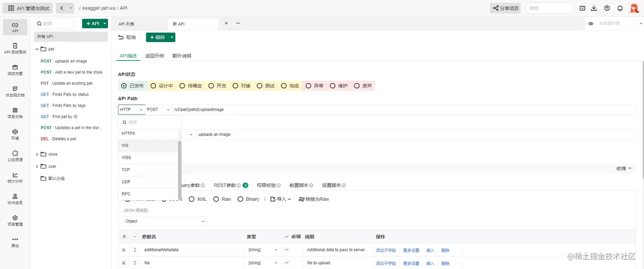Select the 废弃 API status
Viewport: 644px width, 269px height.
pos(363,86)
